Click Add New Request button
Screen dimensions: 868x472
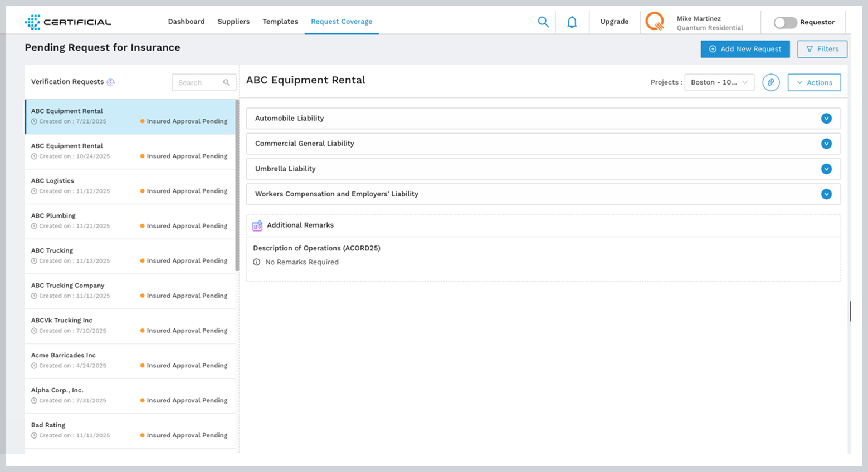[x=745, y=49]
